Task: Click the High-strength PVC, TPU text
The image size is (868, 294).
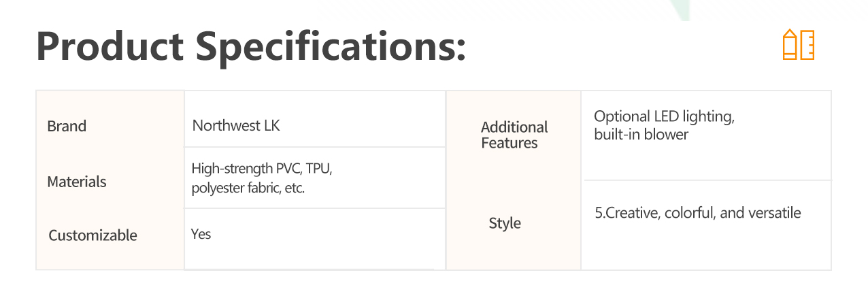Action: click(x=261, y=168)
